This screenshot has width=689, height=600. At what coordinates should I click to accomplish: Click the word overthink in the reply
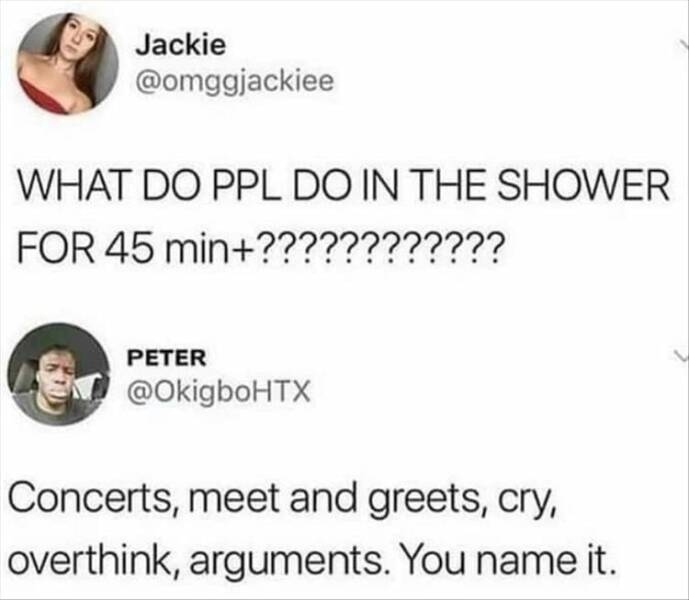95,559
